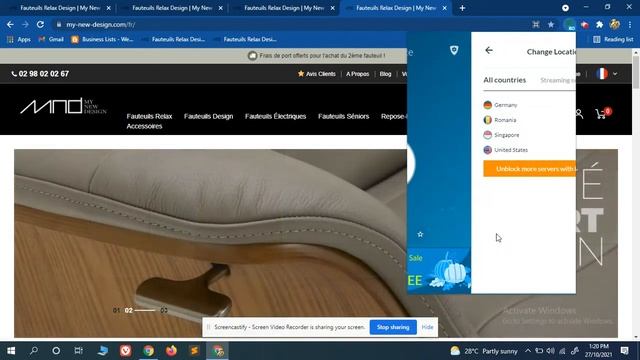Bookmark this page with the star icon
The image size is (640, 360).
click(x=551, y=24)
